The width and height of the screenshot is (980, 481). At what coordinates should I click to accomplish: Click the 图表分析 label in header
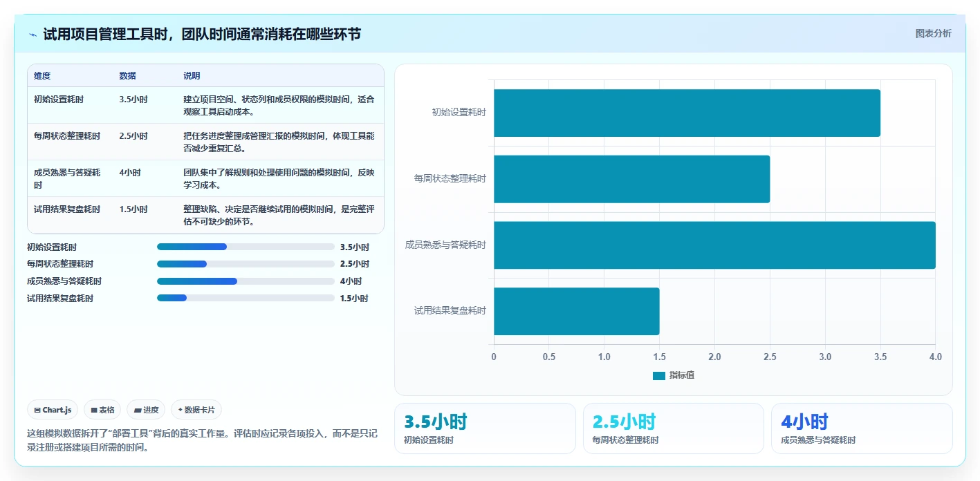pos(933,33)
